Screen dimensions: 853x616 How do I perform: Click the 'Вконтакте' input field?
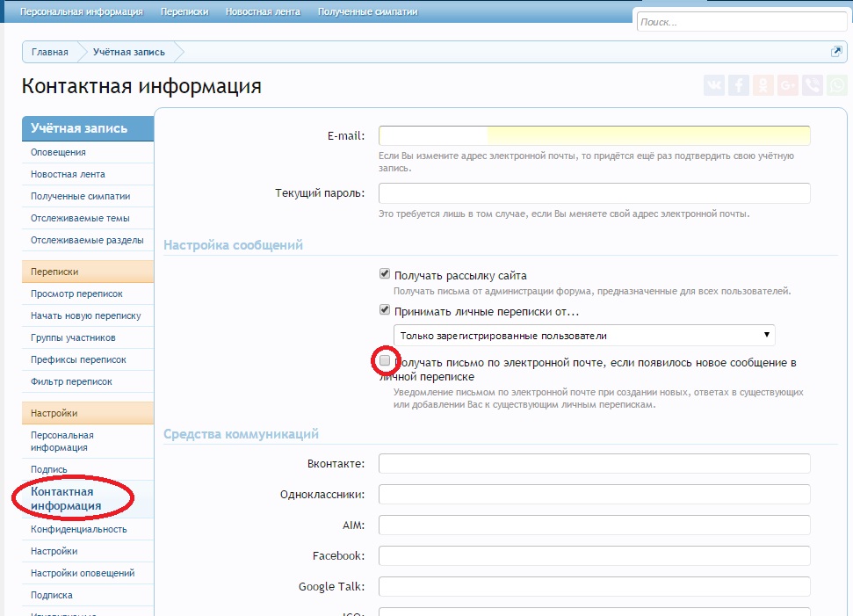[x=594, y=464]
